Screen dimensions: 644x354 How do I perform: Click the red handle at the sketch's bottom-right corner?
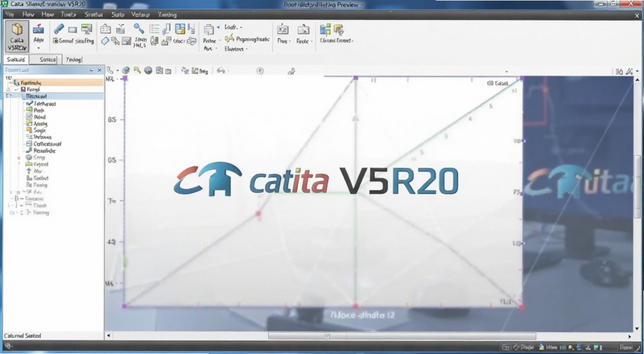pos(522,307)
